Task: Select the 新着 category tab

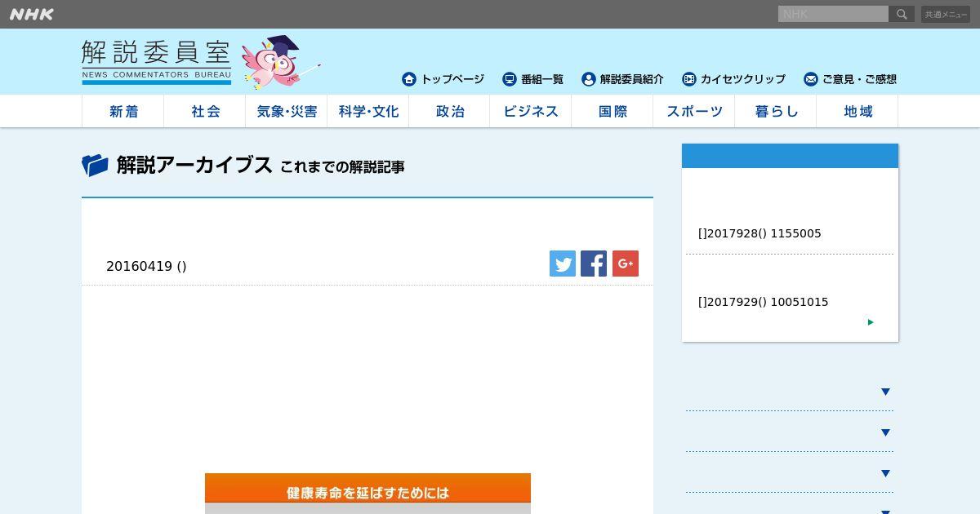Action: (123, 111)
